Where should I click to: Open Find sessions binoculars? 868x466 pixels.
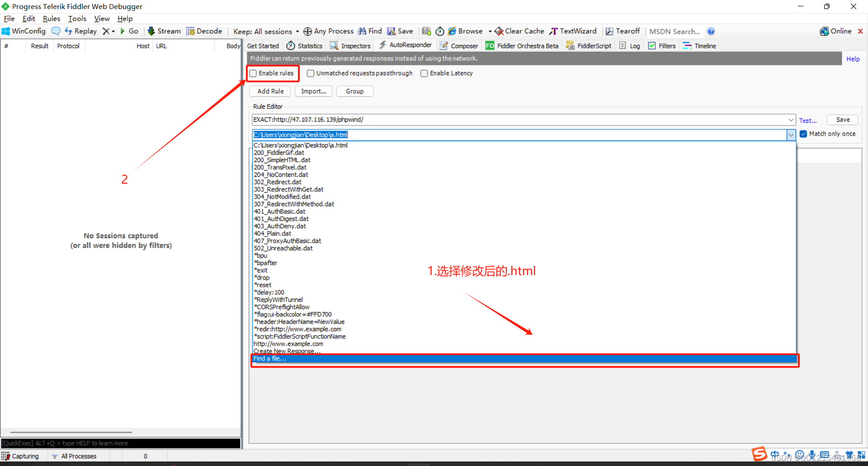click(x=370, y=31)
